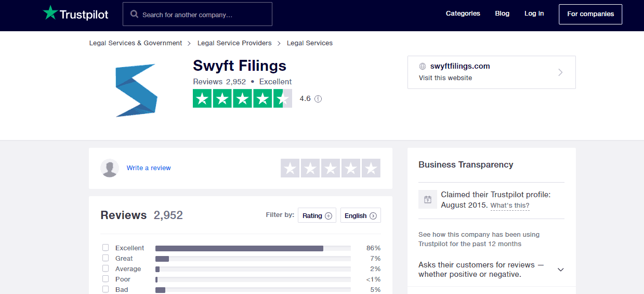Rate one star in review box

pos(290,168)
